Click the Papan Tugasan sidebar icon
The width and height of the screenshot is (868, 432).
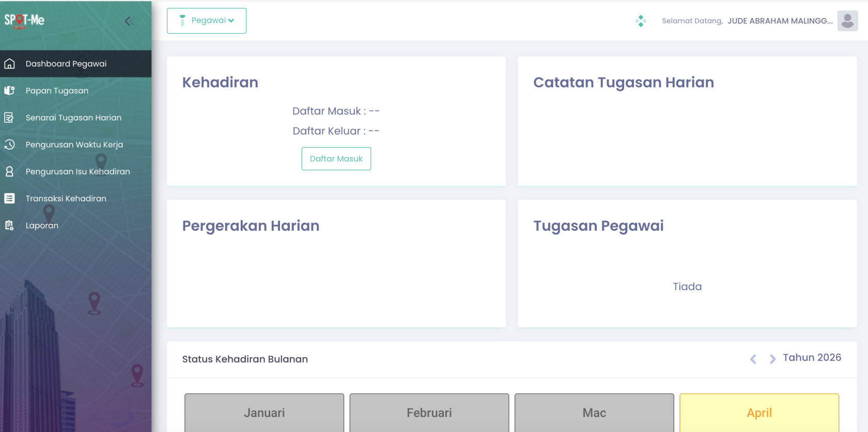[x=9, y=90]
